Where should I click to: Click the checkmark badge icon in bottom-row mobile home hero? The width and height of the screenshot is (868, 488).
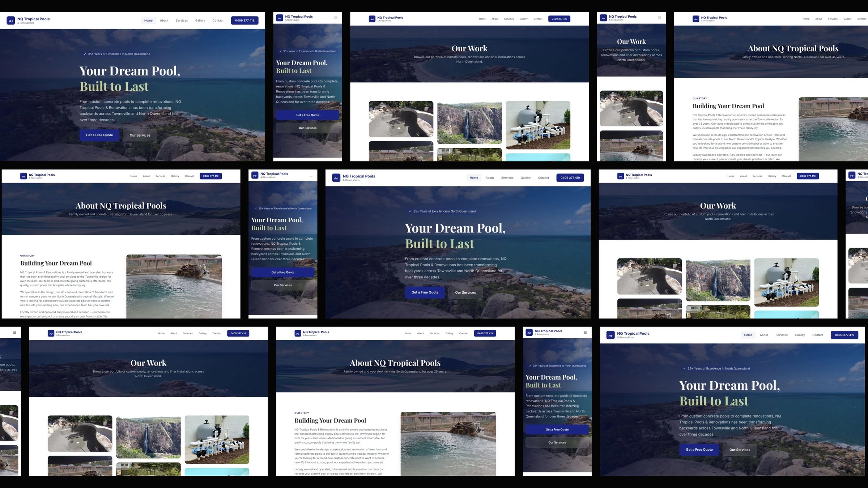(x=530, y=366)
